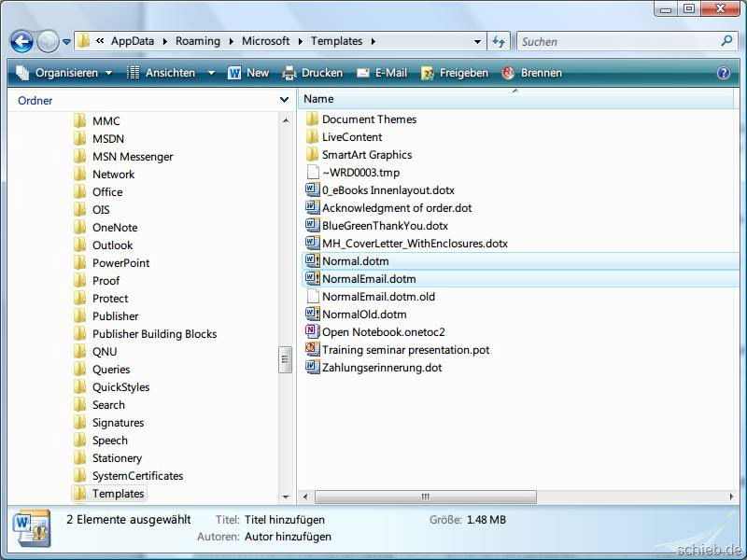
Task: Click the SmartArt Graphics folder icon
Action: point(312,154)
